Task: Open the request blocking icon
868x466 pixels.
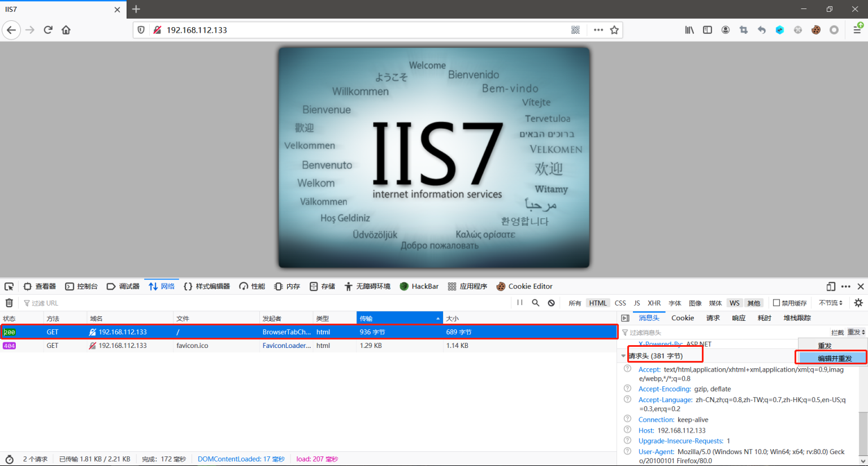Action: [552, 303]
